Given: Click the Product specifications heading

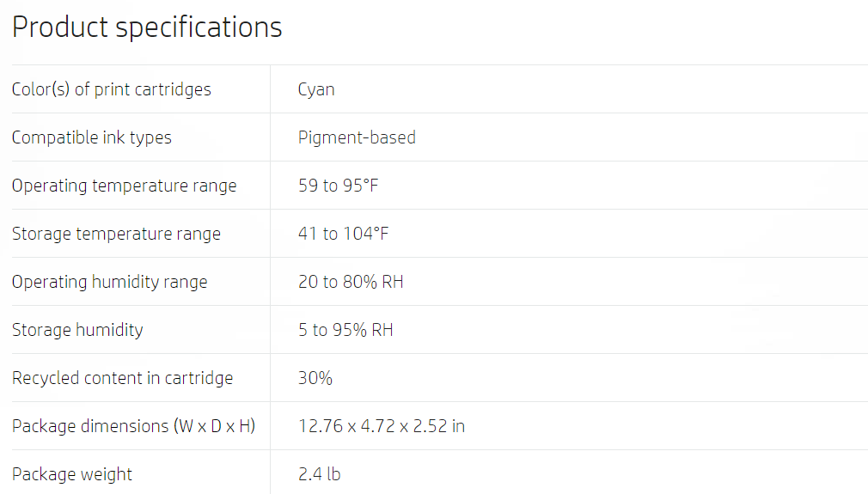Looking at the screenshot, I should click(147, 27).
